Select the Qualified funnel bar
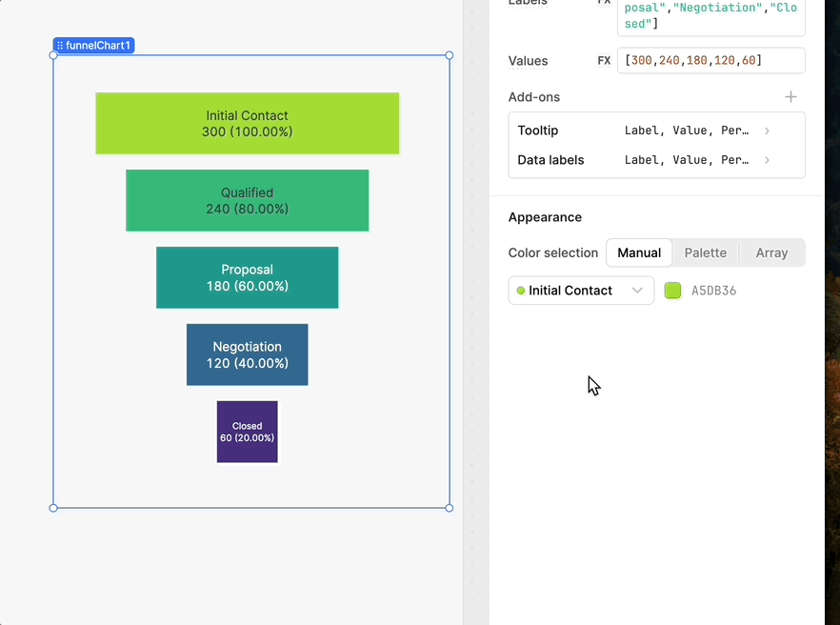 point(247,200)
